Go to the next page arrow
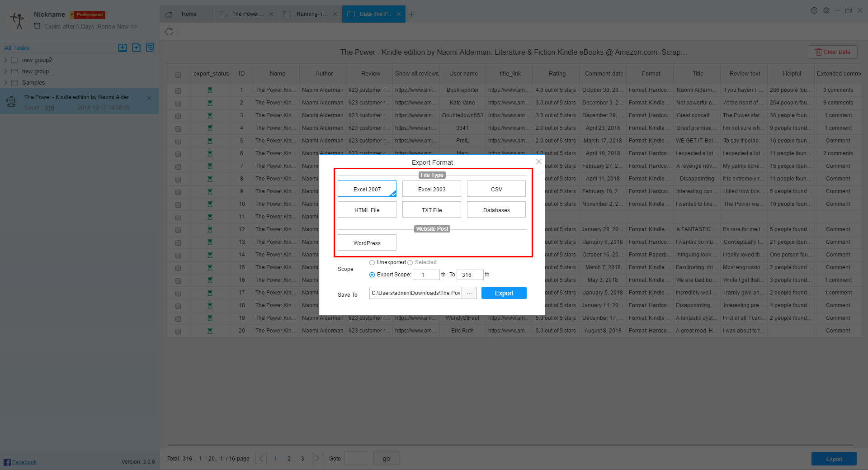868x470 pixels. tap(317, 459)
